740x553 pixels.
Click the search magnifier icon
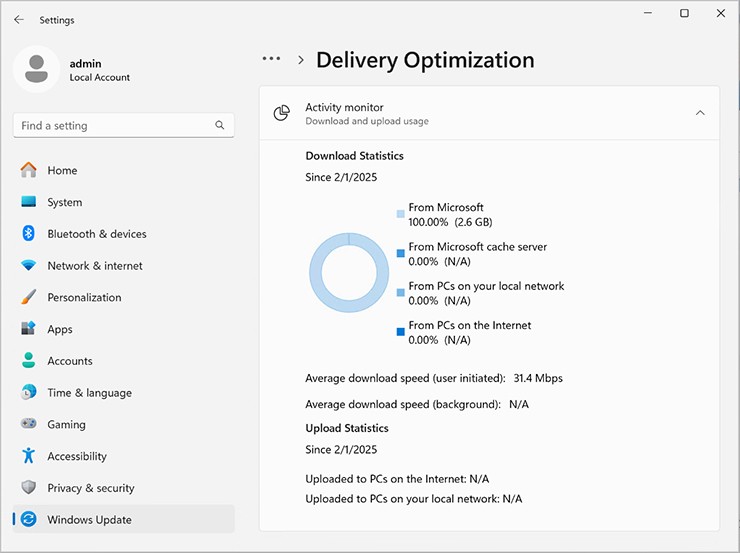(220, 126)
